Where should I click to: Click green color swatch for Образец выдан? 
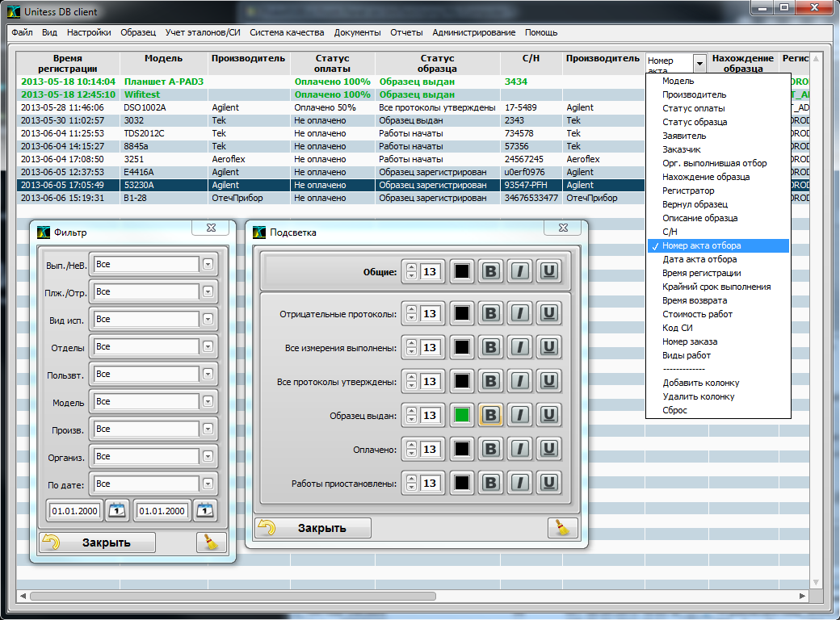click(461, 416)
